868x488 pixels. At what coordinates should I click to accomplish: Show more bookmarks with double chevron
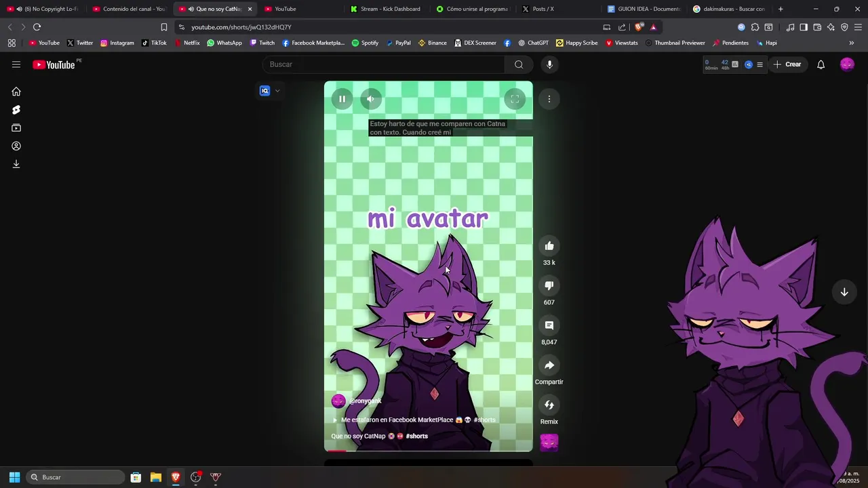pyautogui.click(x=851, y=43)
